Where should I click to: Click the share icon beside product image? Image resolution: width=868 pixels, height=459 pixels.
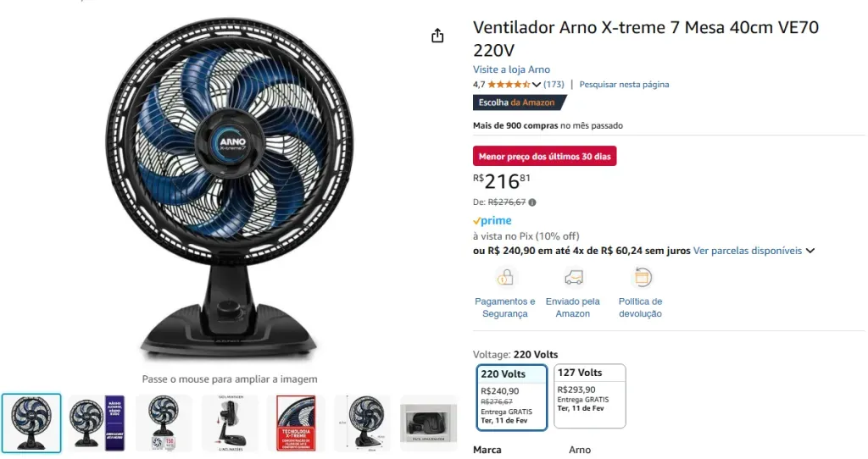click(437, 36)
